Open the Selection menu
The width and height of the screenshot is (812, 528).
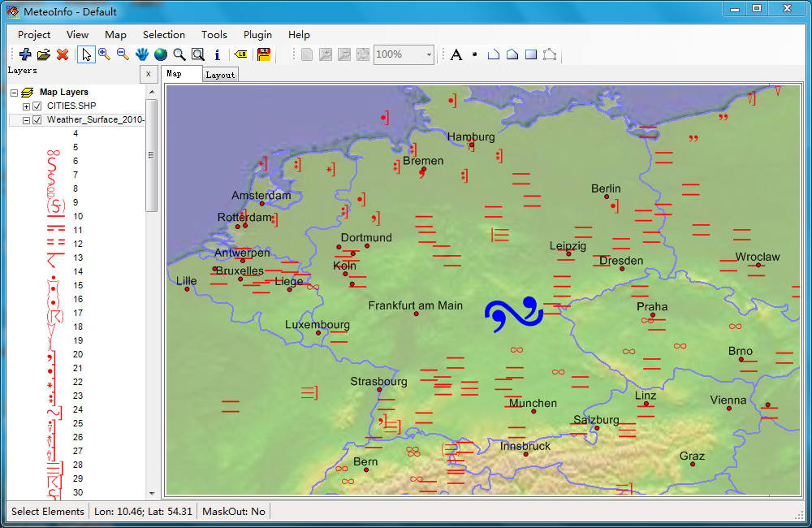[163, 35]
